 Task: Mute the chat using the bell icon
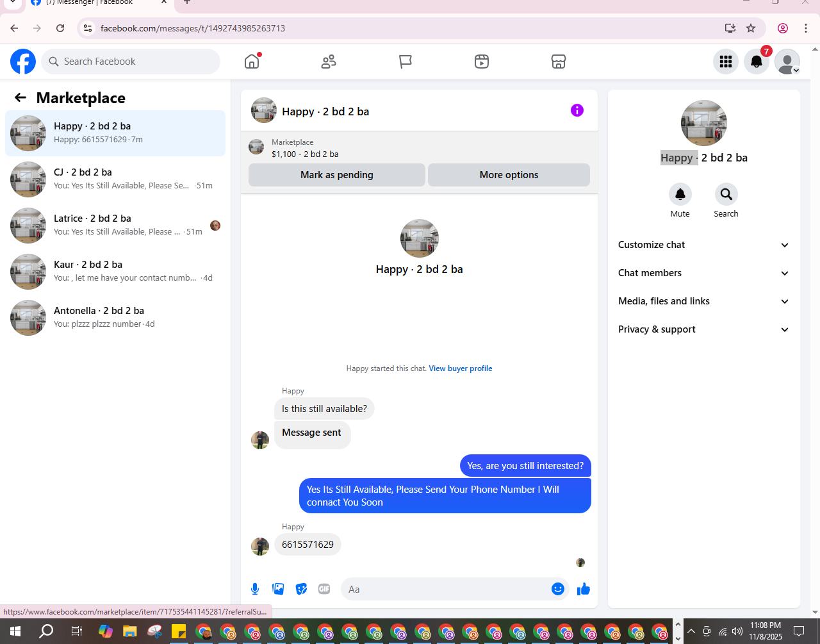pyautogui.click(x=680, y=194)
